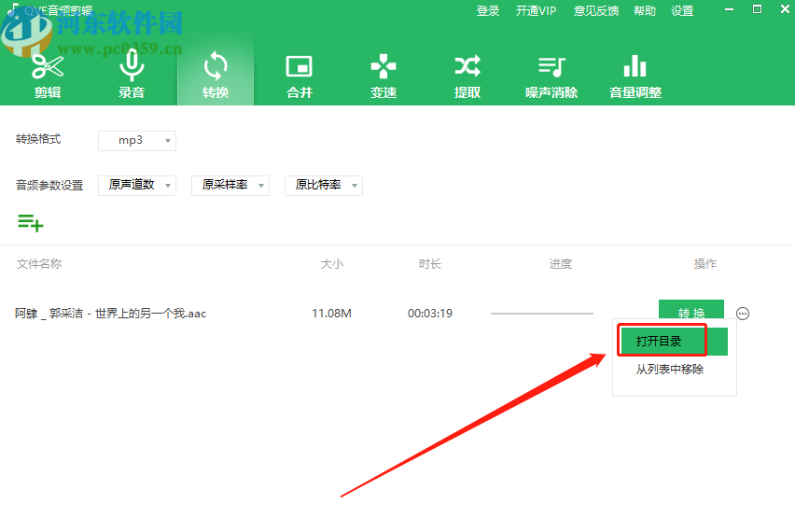Screen dimensions: 795x532
Task: Click the 11.08M file size cell
Action: tap(331, 314)
